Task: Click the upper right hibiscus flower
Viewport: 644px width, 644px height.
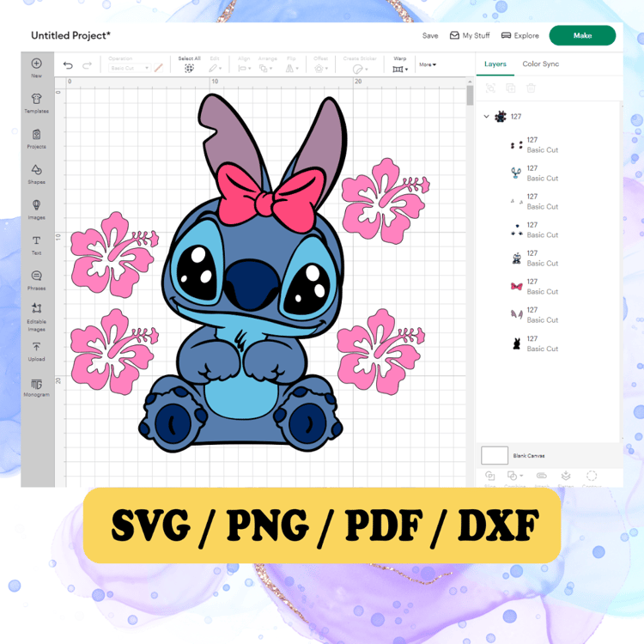Action: click(385, 201)
